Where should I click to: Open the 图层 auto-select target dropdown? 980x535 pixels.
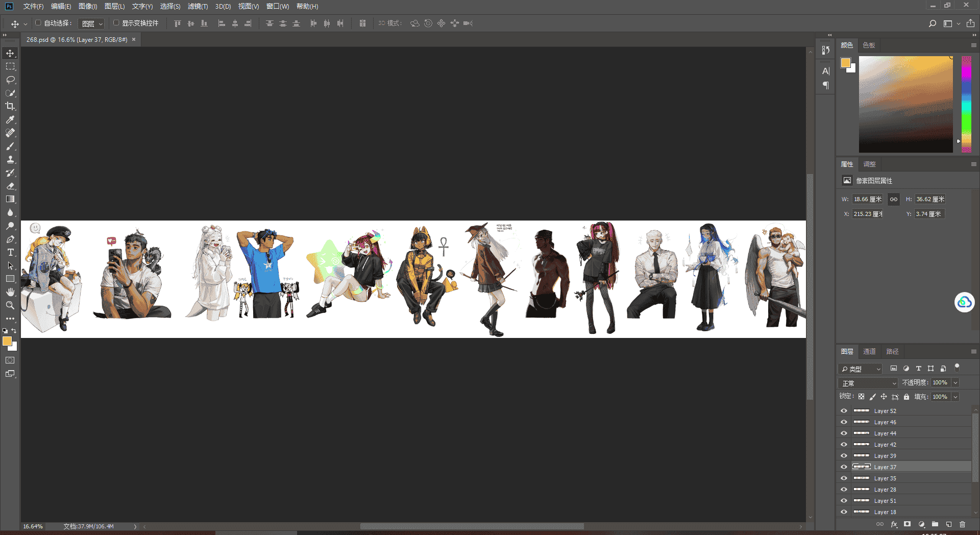[x=92, y=23]
